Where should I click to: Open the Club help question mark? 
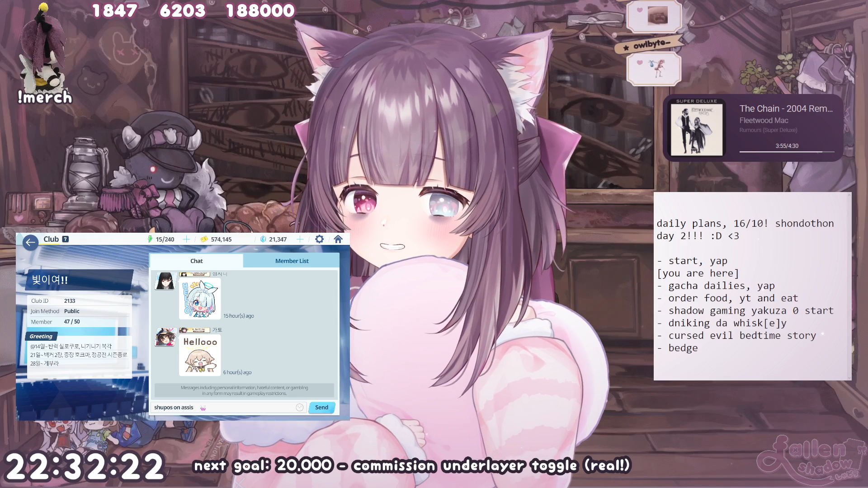pyautogui.click(x=66, y=239)
